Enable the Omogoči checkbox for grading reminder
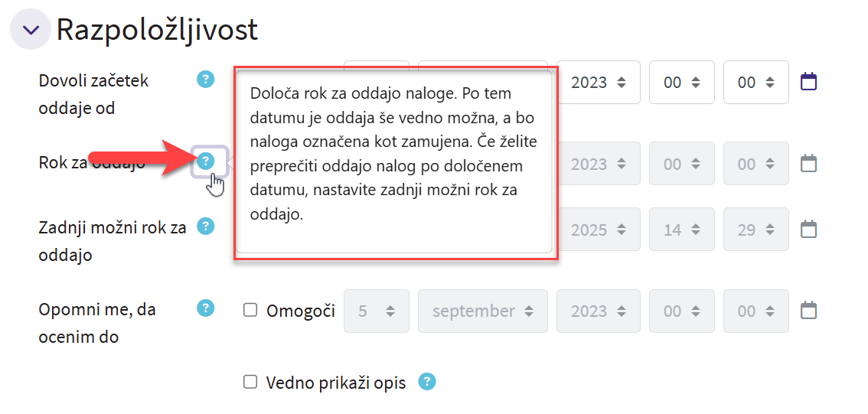 coord(250,311)
